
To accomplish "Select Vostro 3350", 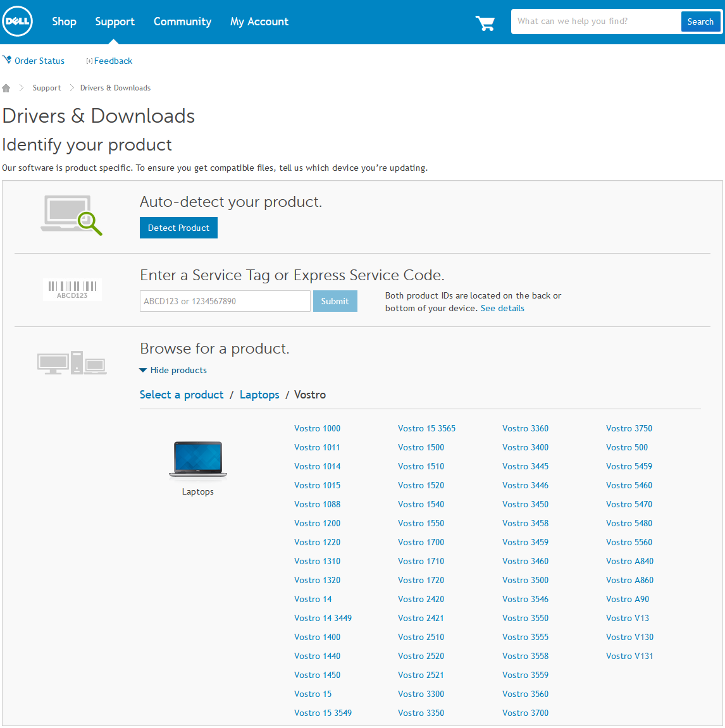I will (421, 713).
